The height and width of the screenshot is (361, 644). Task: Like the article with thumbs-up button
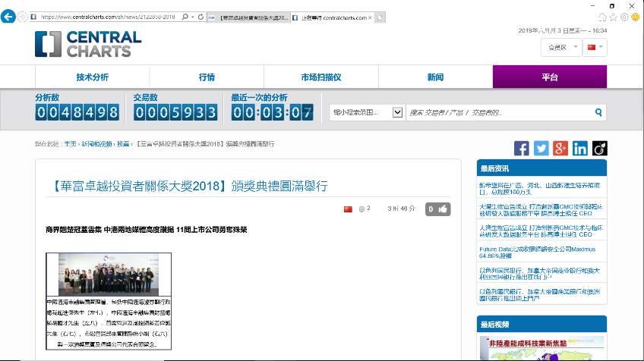tap(438, 209)
